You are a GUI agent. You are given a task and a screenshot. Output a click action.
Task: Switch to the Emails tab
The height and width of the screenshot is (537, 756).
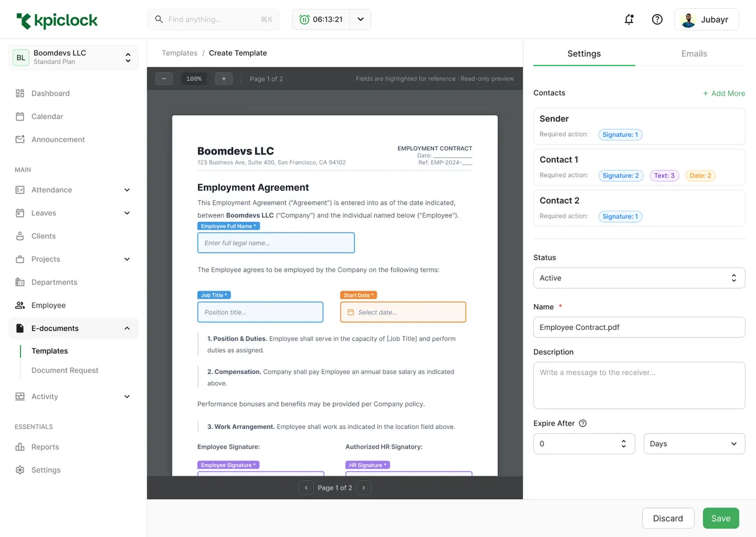[694, 54]
